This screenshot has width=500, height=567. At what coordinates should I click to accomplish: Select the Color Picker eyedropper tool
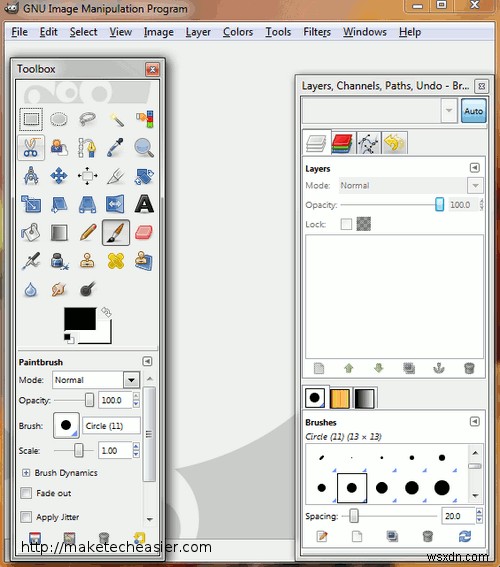tap(115, 148)
